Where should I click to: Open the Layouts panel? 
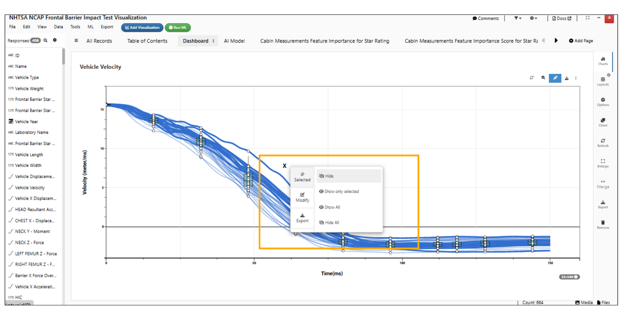[603, 81]
